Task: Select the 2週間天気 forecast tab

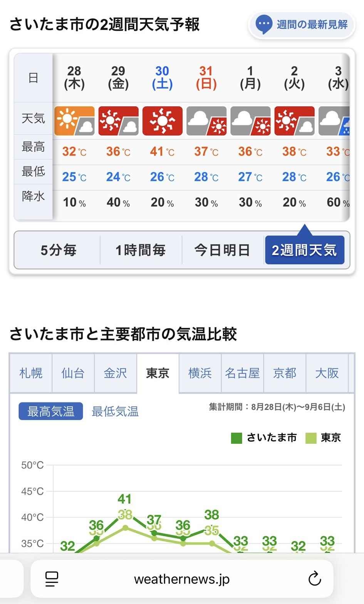Action: tap(304, 250)
